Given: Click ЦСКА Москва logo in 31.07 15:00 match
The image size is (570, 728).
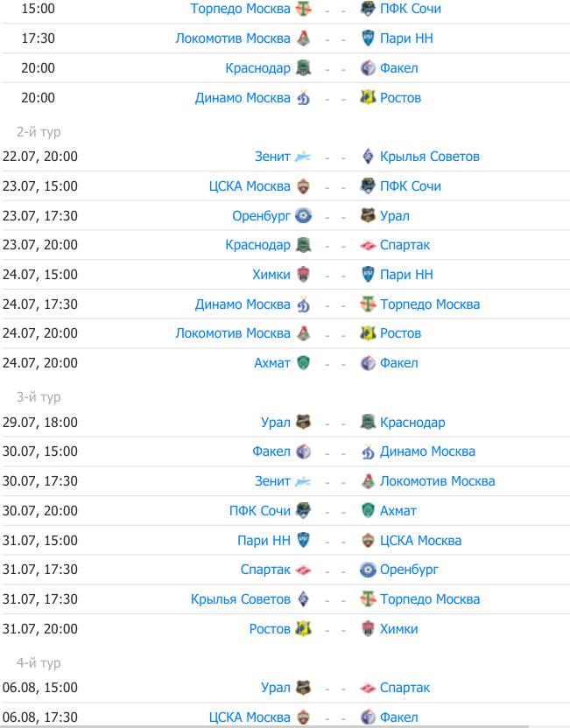Looking at the screenshot, I should 369,541.
